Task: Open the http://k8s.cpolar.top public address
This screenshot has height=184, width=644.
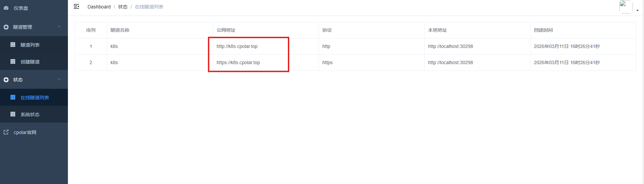Action: click(x=237, y=46)
